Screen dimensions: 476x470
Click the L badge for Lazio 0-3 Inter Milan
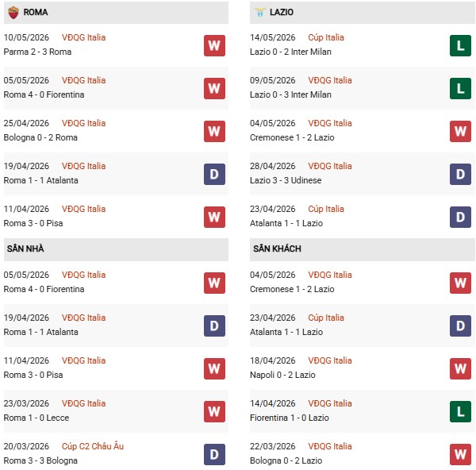(460, 88)
